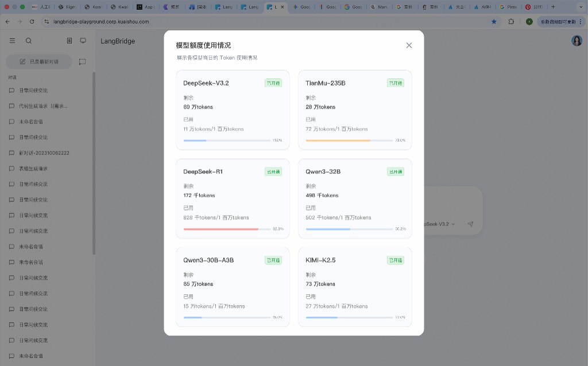Click the '172 千tokens' remaining value
This screenshot has width=588, height=366.
199,195
